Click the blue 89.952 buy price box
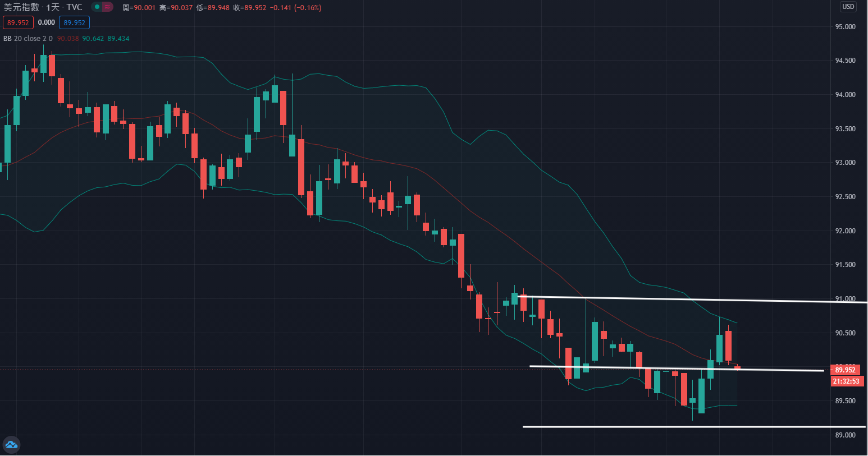The width and height of the screenshot is (868, 456). tap(74, 22)
